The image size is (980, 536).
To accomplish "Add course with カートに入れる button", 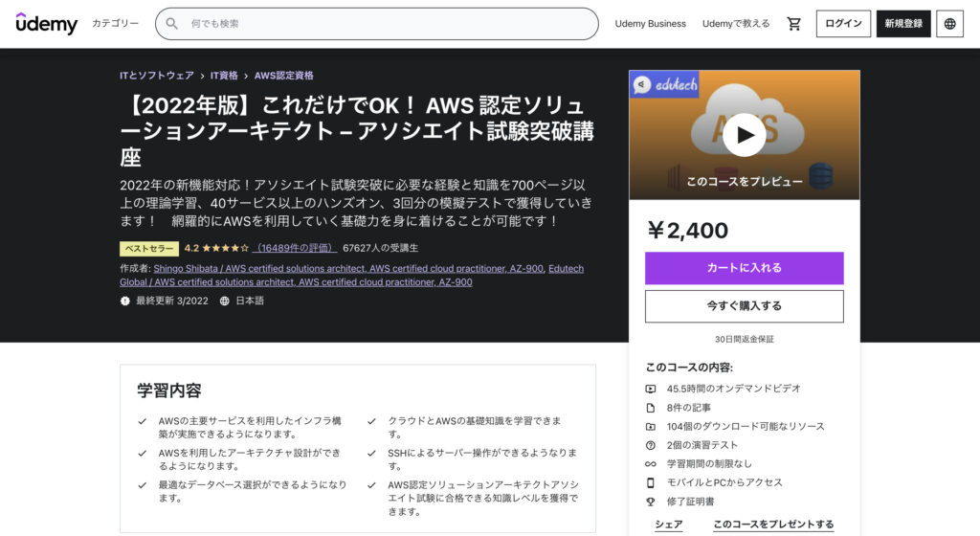I will [x=744, y=268].
